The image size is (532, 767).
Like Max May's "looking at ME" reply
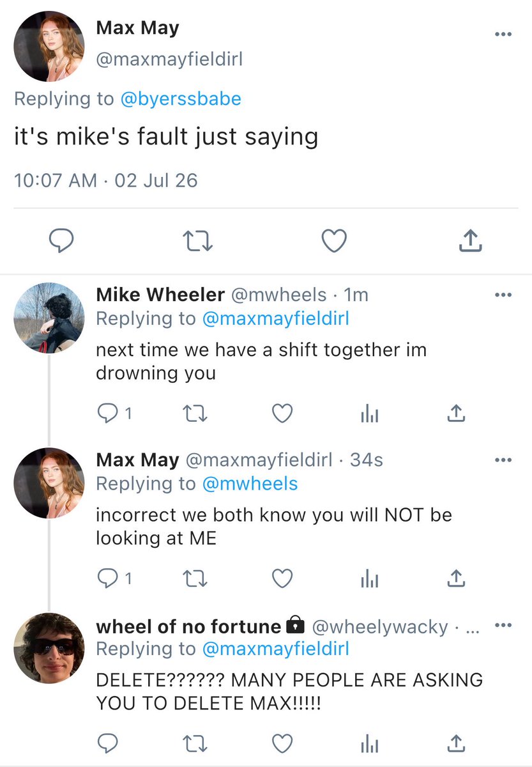pos(282,579)
